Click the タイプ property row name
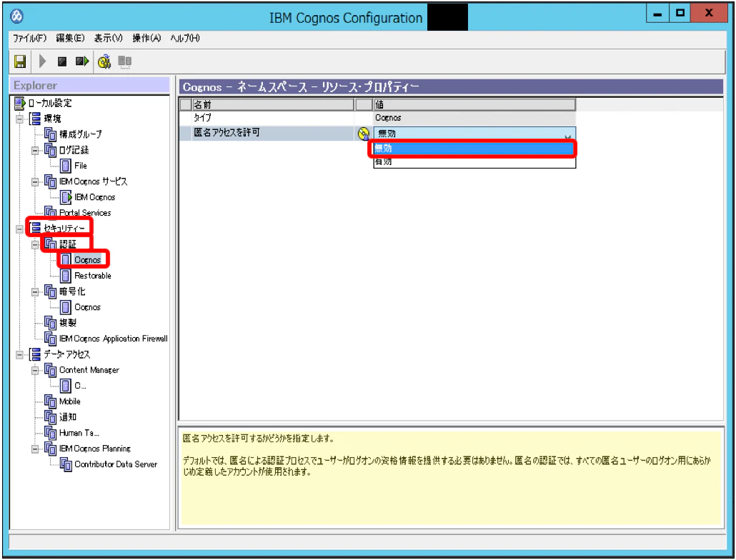Viewport: 736px width, 560px height. (x=202, y=118)
